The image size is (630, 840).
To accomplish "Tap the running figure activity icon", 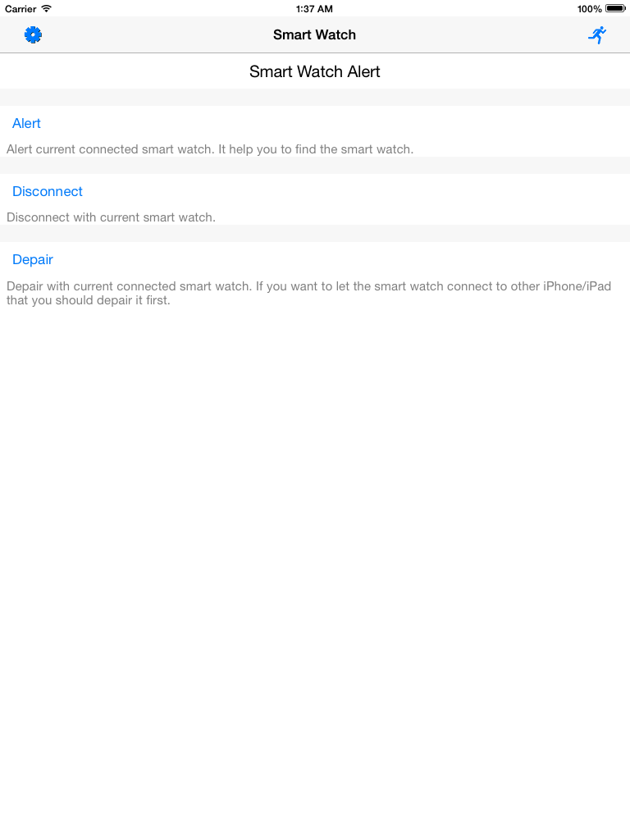I will [x=597, y=34].
